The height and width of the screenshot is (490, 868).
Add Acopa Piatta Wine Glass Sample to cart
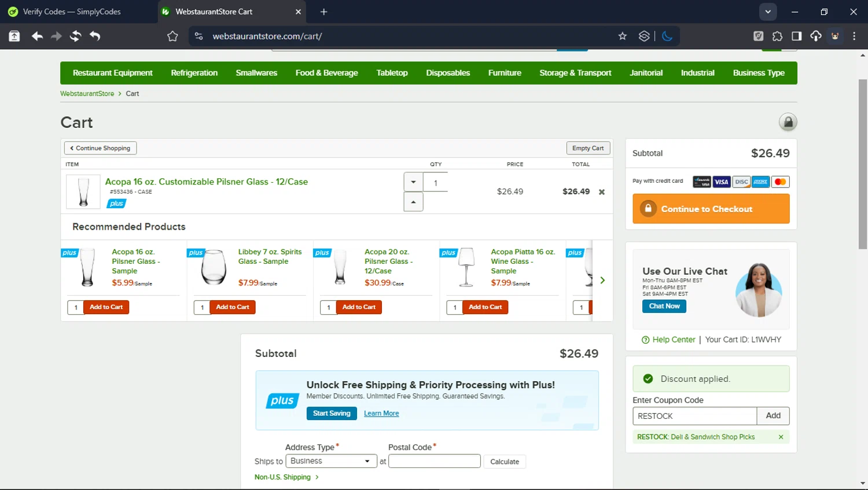[x=486, y=307]
